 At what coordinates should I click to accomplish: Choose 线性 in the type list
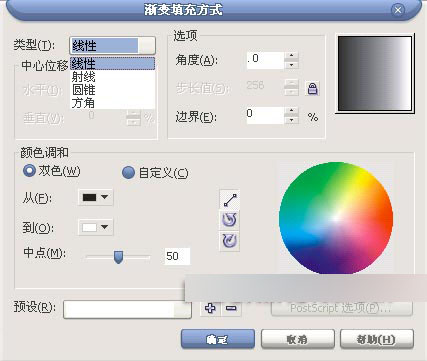coord(113,64)
